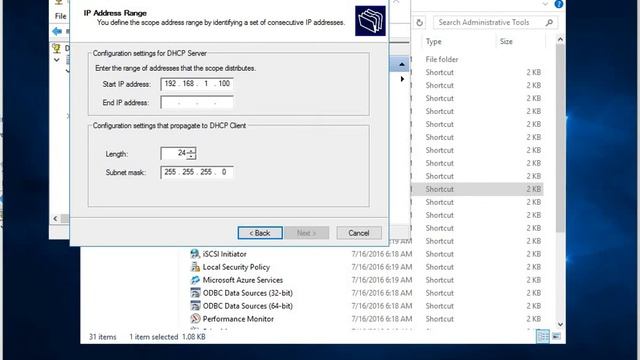
Task: Click the search magnifier in Administrative Tools
Action: point(549,23)
